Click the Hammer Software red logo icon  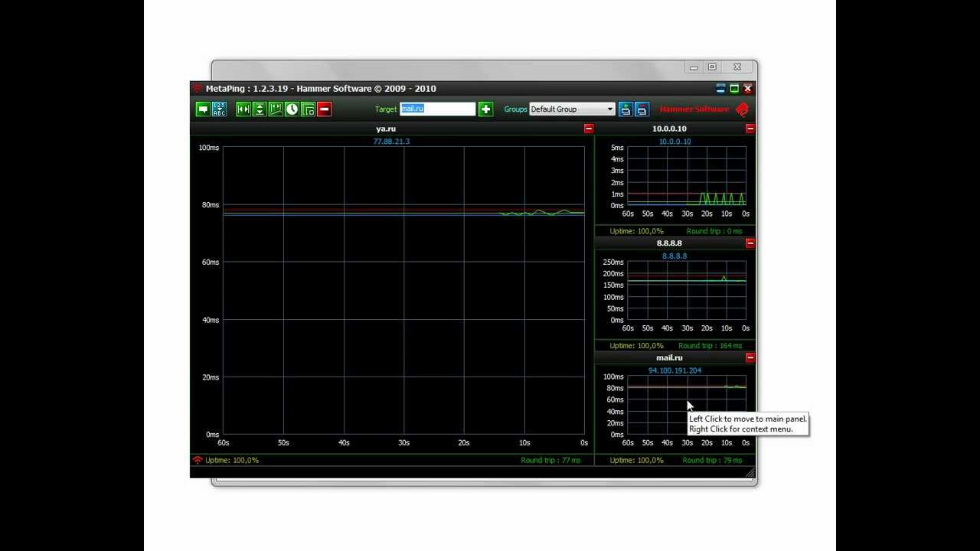click(x=742, y=109)
